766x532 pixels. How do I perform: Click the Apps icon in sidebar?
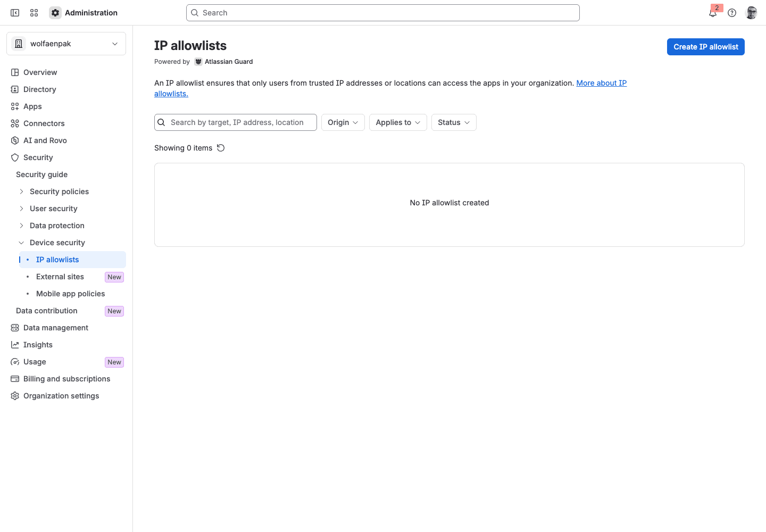pyautogui.click(x=15, y=106)
